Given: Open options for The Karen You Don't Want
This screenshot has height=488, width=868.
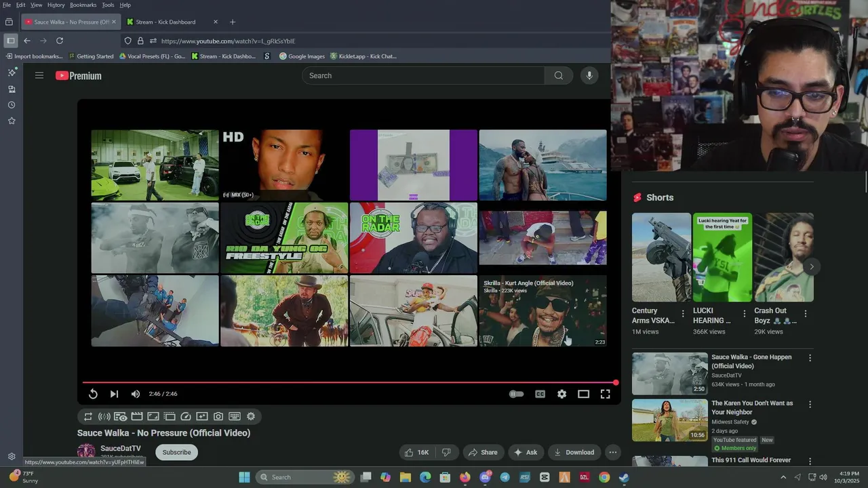Looking at the screenshot, I should point(809,404).
